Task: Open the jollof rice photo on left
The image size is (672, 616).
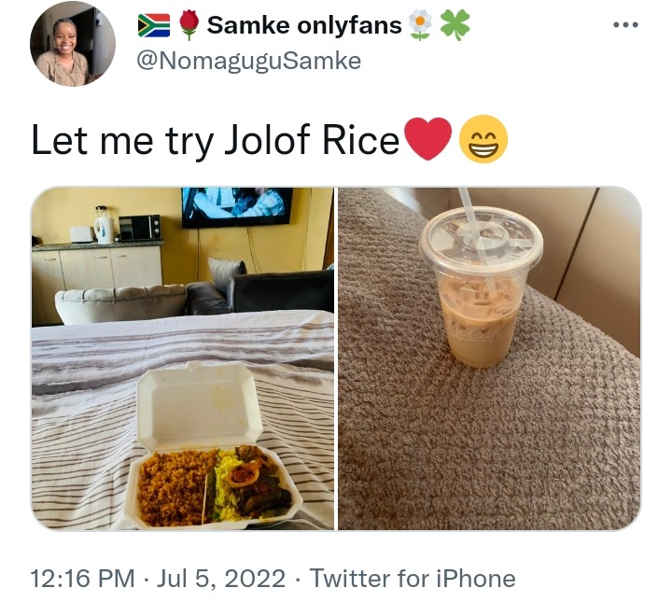Action: (x=183, y=358)
